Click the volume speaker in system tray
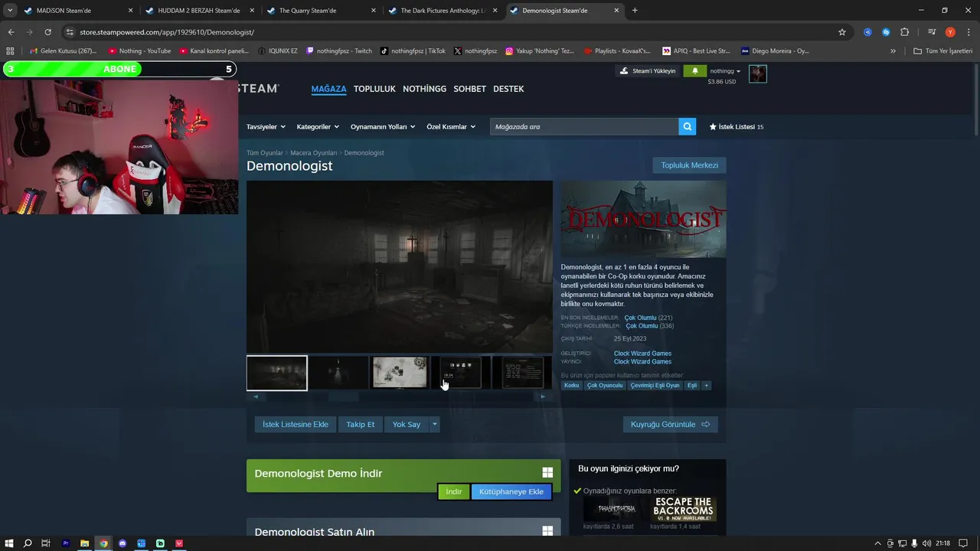 pos(927,543)
